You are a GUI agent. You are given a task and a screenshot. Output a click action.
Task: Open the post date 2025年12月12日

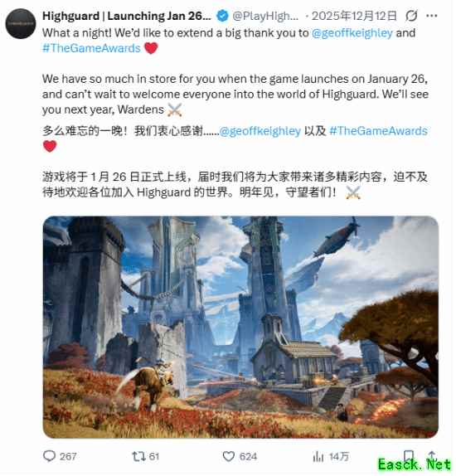click(354, 16)
